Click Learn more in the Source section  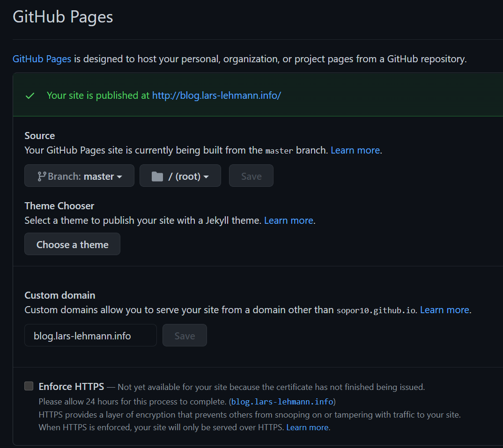355,150
